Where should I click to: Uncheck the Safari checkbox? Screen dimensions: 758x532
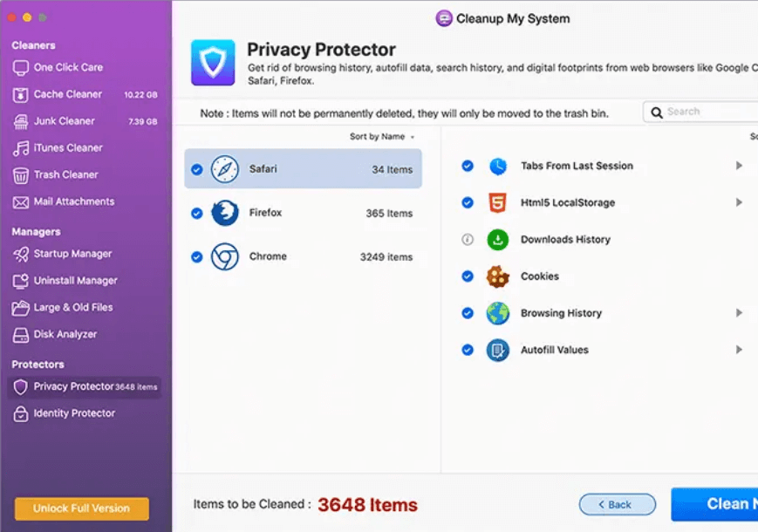(x=197, y=169)
